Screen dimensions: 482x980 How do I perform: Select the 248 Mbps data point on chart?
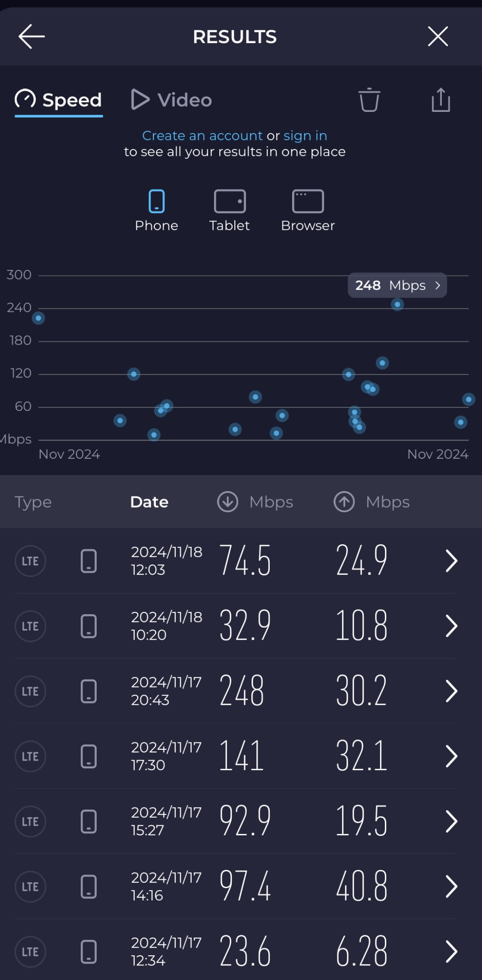(x=397, y=304)
